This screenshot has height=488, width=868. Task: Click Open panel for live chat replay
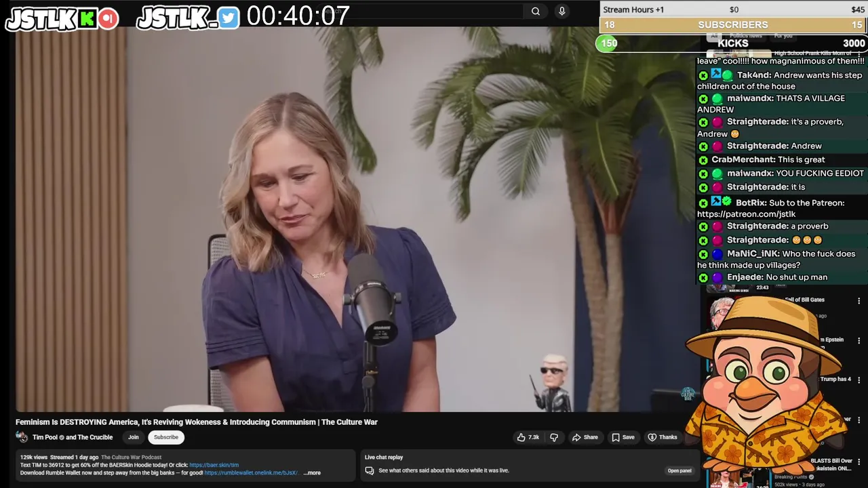click(x=679, y=470)
